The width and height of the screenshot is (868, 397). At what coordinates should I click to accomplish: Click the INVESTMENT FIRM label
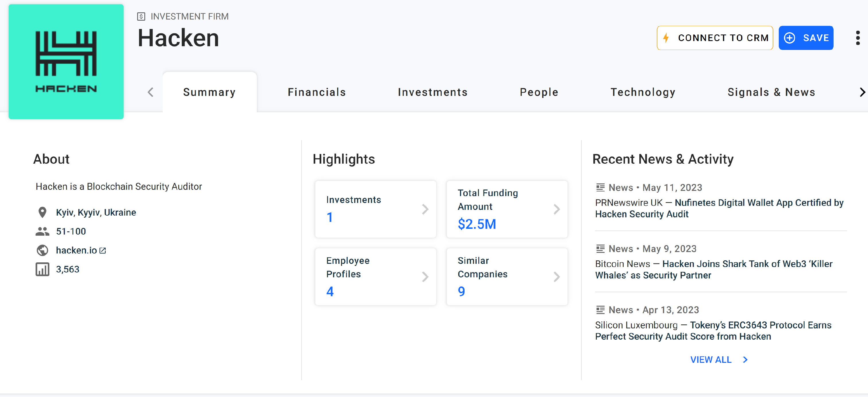189,16
